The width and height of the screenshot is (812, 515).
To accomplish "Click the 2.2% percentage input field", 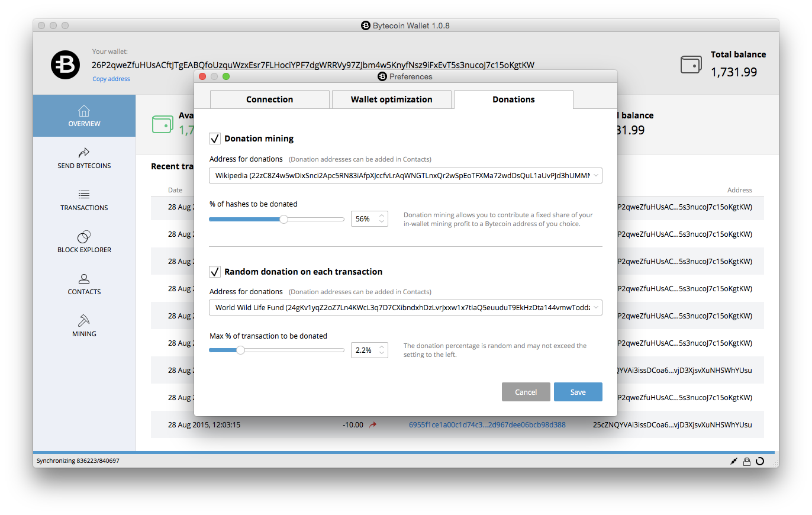I will (369, 350).
